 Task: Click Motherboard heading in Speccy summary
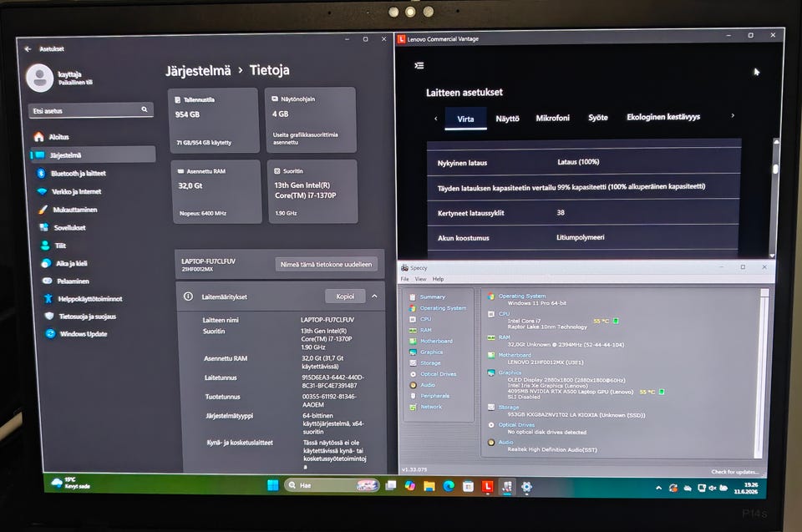(515, 354)
